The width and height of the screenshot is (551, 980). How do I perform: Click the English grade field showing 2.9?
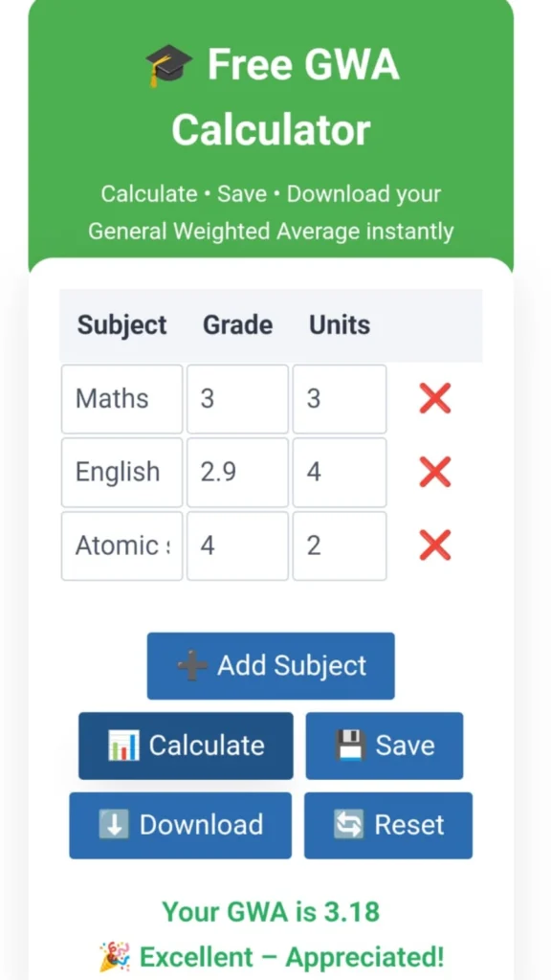click(237, 472)
